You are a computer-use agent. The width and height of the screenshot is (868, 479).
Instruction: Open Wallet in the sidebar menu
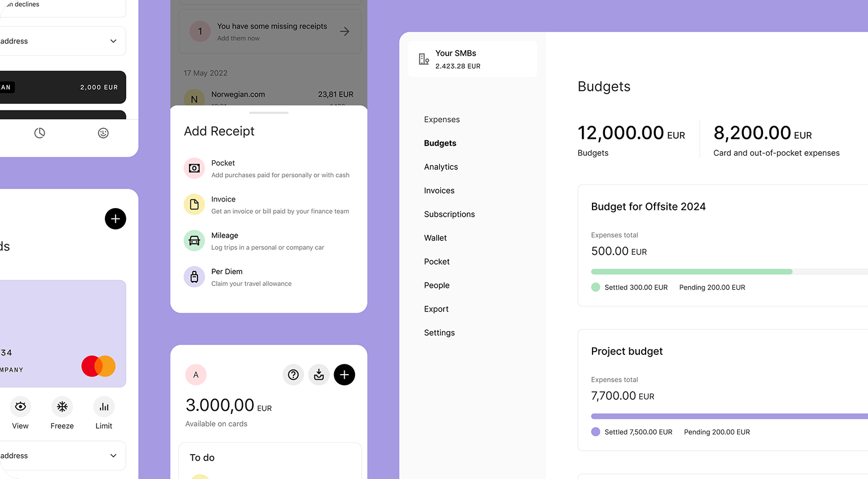click(436, 238)
